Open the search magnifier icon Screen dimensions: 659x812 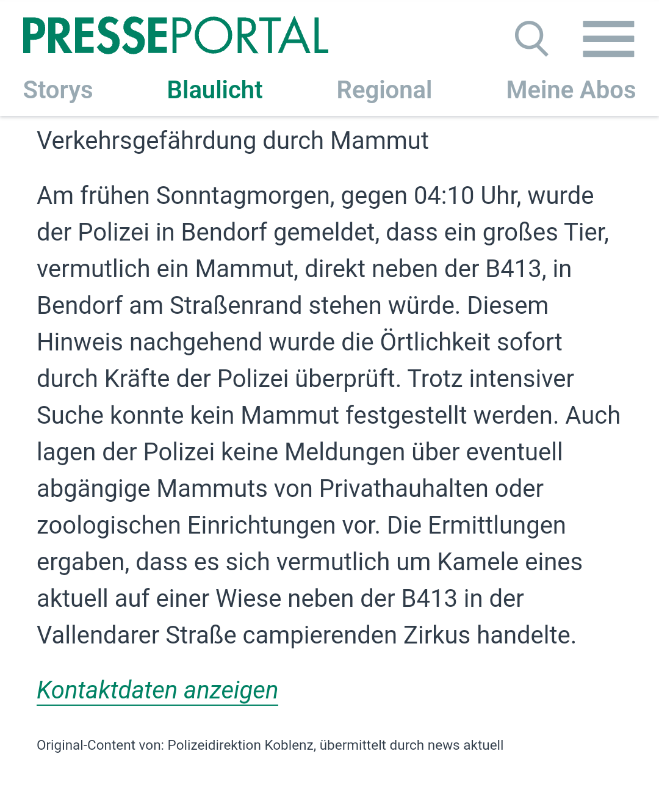[531, 38]
